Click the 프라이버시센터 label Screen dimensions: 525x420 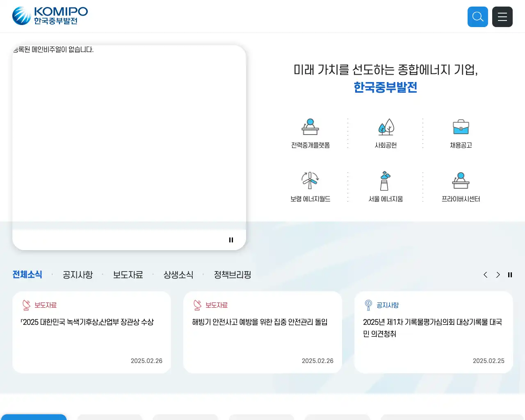461,199
